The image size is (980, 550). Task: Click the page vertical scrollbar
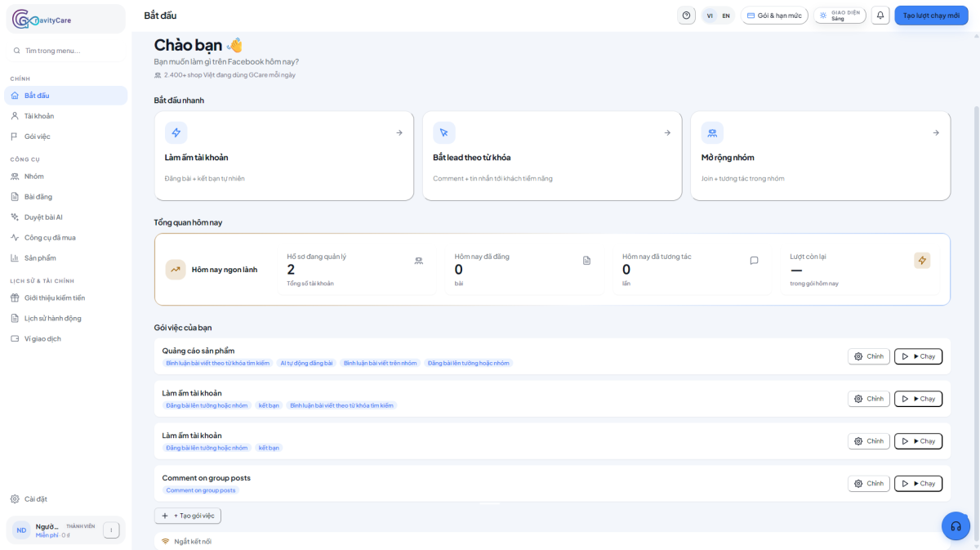point(975,323)
